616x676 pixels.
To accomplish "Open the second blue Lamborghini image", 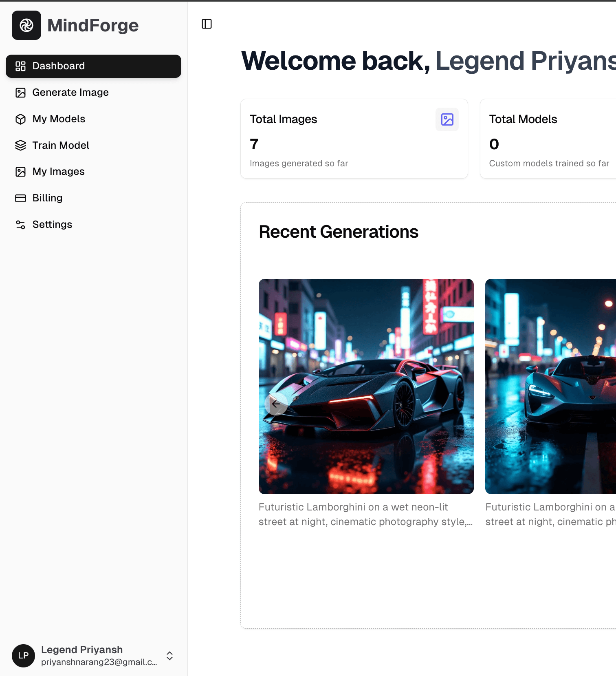I will tap(550, 386).
